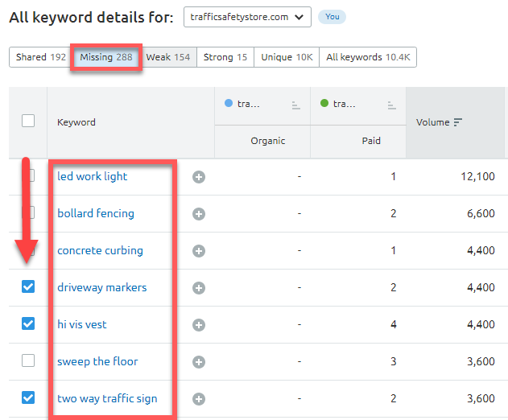Add concrete curbing via plus icon
Screen dimensions: 508x420
pos(199,251)
